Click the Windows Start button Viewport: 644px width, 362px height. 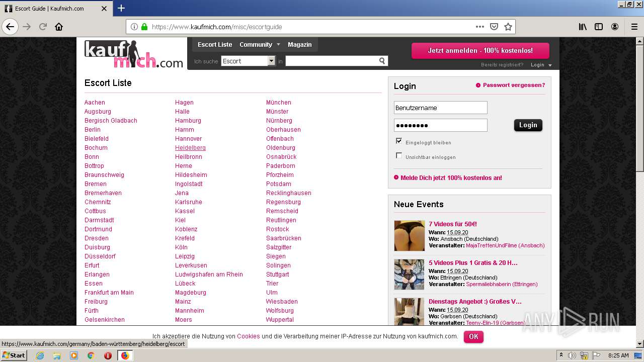(14, 355)
